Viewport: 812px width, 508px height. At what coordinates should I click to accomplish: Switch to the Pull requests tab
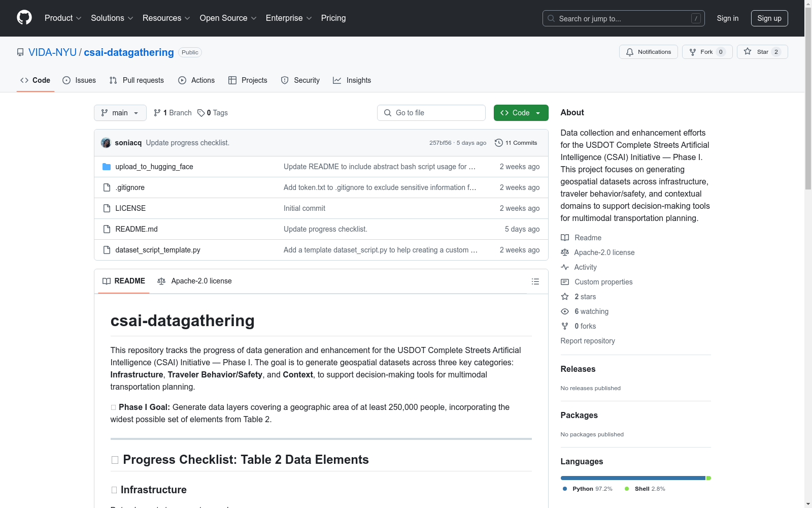point(137,80)
